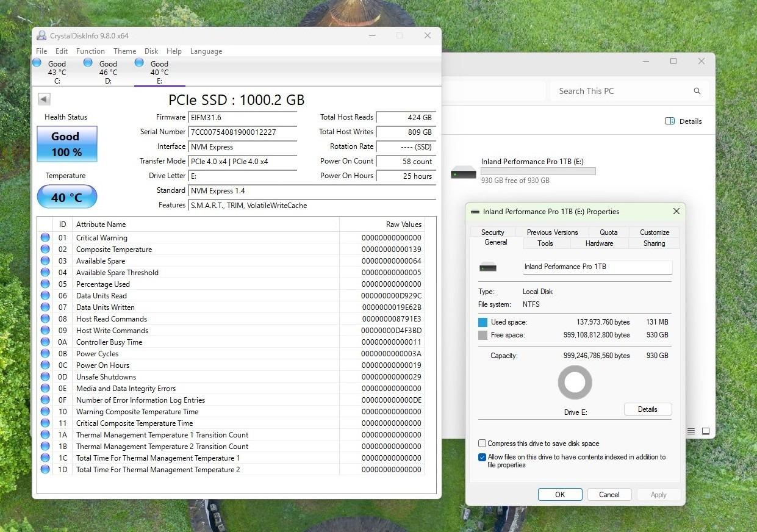Click the Critical Warning status orb
Viewport: 757px width, 532px height.
tap(45, 238)
